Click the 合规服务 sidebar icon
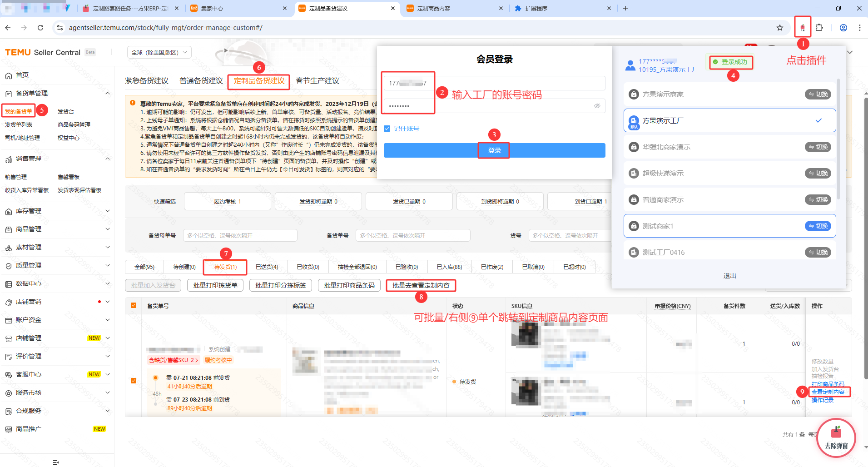The image size is (868, 467). point(8,411)
